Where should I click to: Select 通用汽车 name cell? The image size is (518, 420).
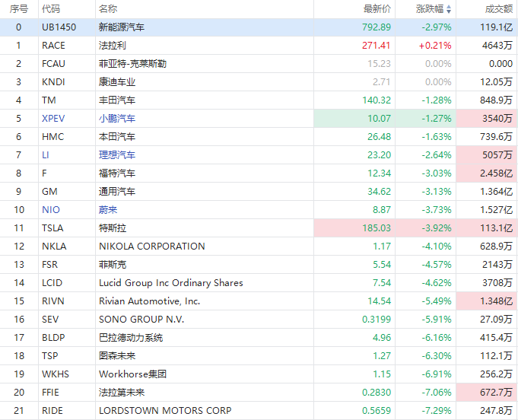(x=117, y=191)
